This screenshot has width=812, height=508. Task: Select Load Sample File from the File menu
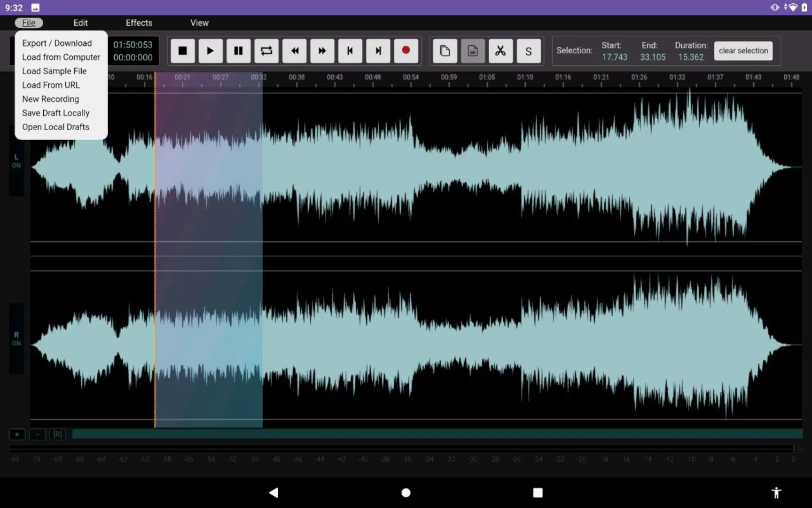pos(54,71)
